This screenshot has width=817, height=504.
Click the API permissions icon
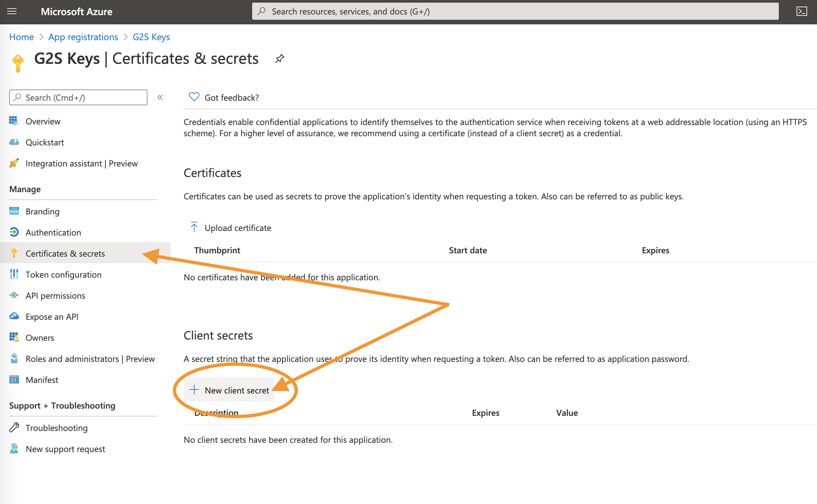click(14, 295)
